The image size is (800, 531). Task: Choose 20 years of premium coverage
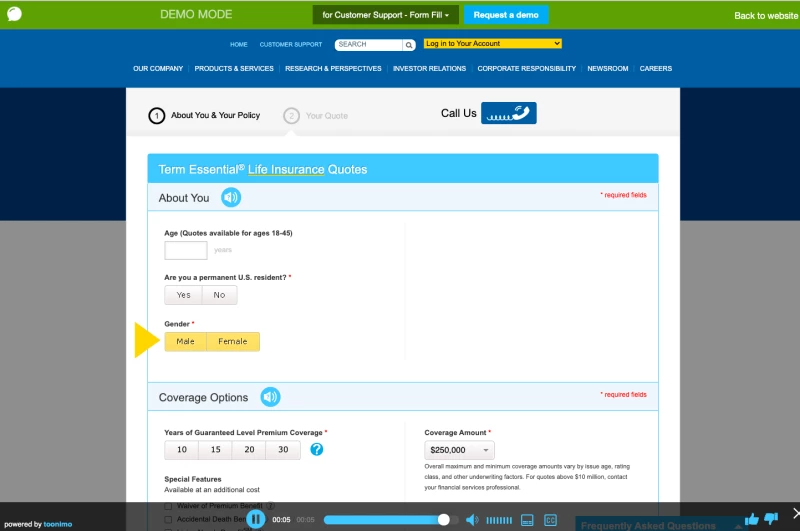point(249,450)
